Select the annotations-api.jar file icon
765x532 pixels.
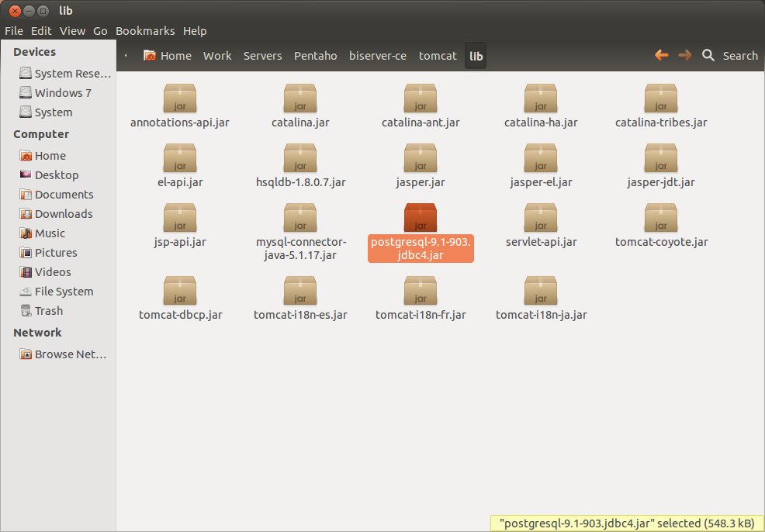click(x=180, y=98)
